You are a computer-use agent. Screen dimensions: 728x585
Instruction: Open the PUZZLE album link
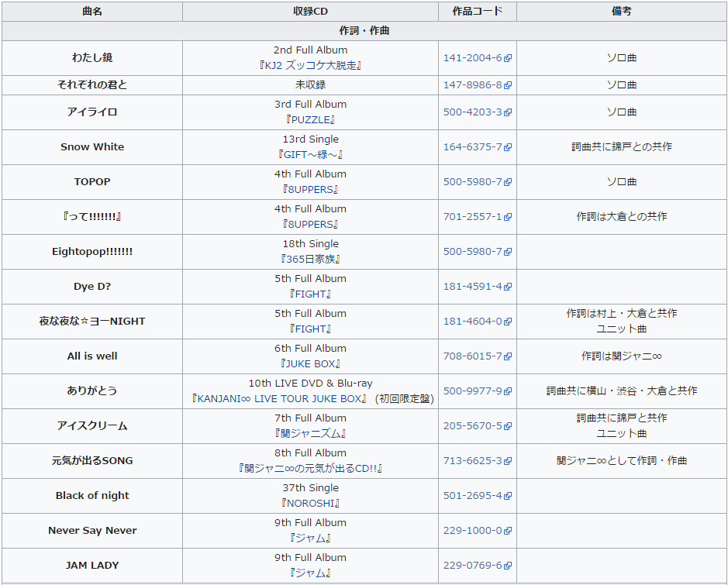tap(310, 119)
